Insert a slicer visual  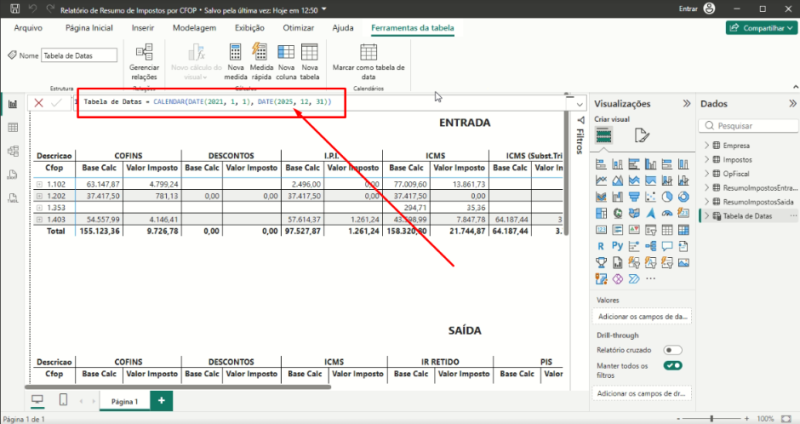[x=651, y=230]
